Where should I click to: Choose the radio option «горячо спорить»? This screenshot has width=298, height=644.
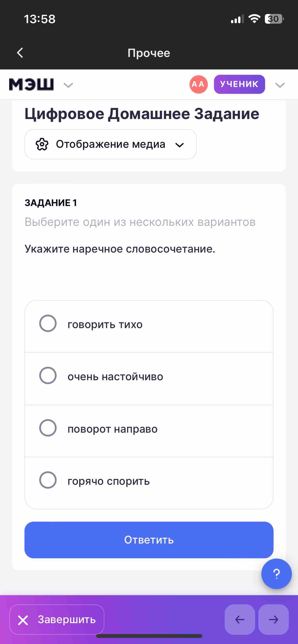click(x=149, y=483)
